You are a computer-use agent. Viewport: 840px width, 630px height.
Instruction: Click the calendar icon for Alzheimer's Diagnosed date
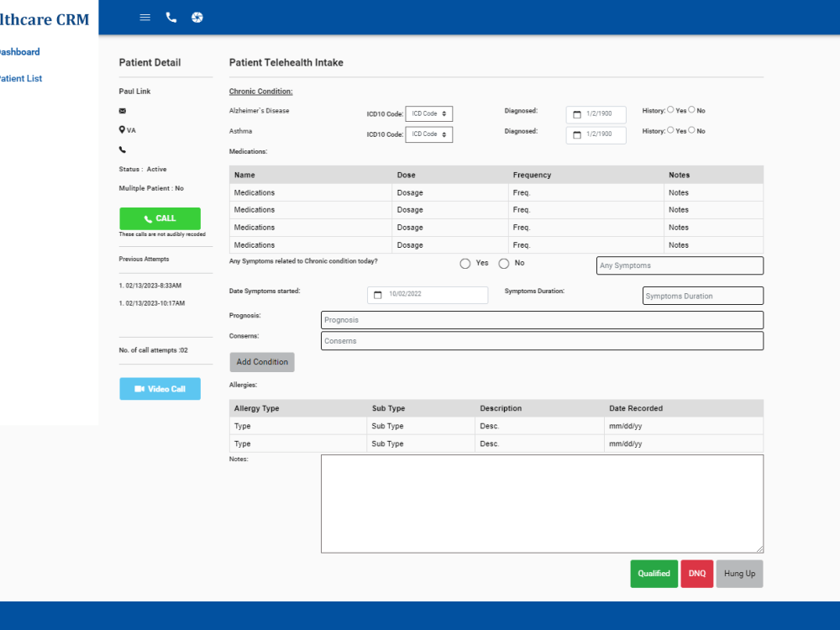pyautogui.click(x=577, y=113)
